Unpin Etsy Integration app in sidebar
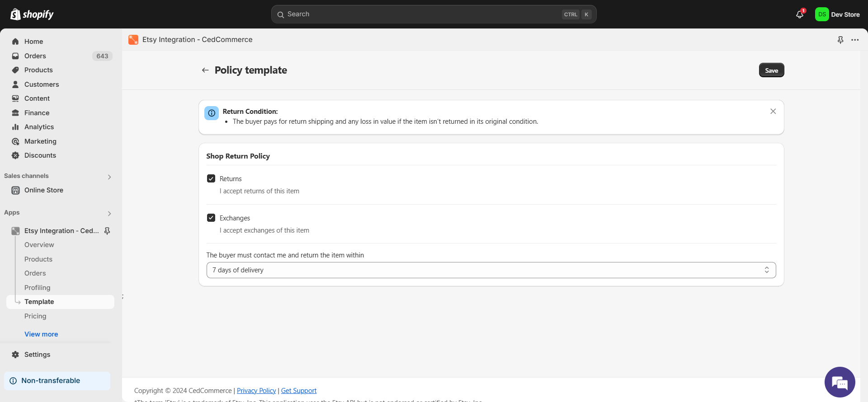The image size is (868, 402). (x=107, y=231)
